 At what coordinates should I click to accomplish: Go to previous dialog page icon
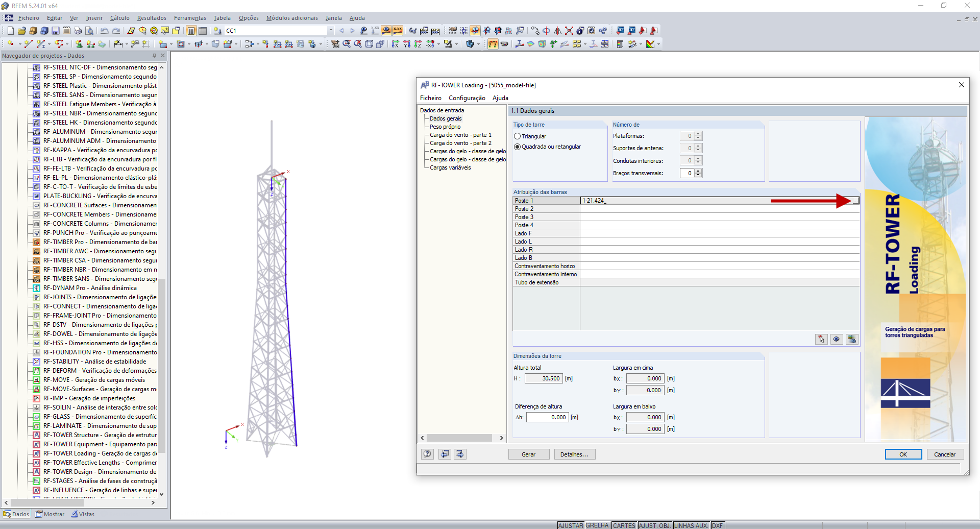[445, 454]
